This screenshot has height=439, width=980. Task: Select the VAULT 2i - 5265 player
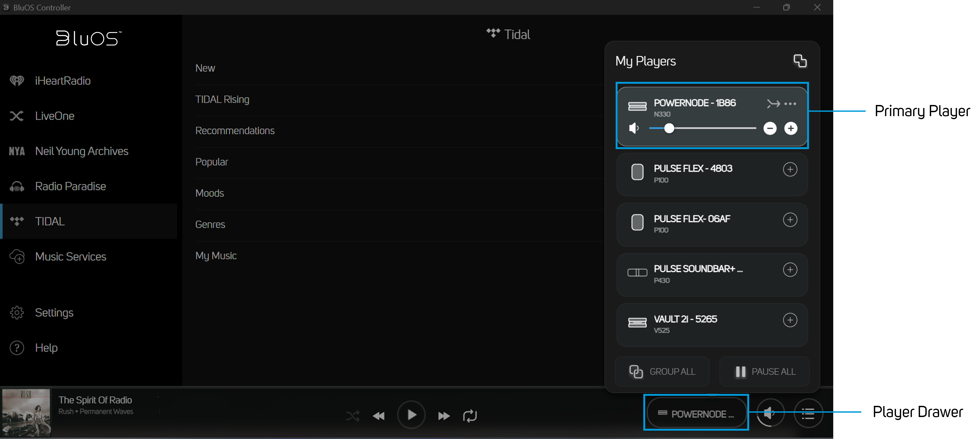(x=712, y=325)
